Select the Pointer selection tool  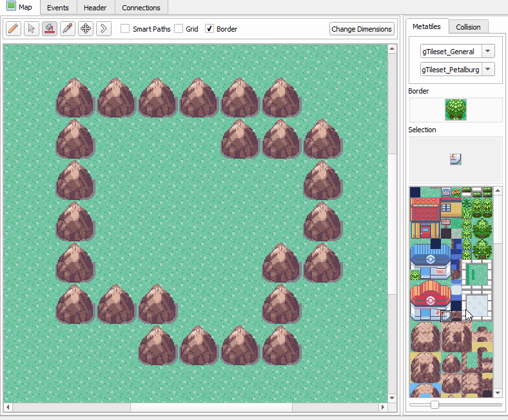(32, 29)
